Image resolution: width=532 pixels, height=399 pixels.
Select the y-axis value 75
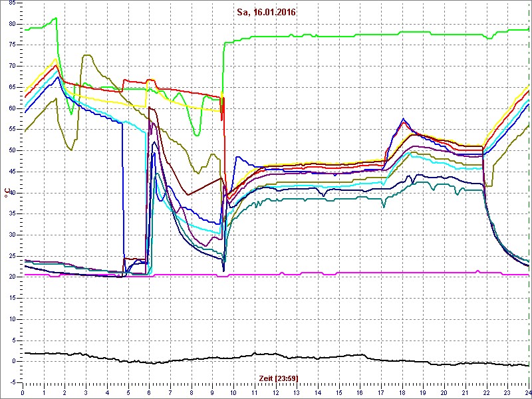(x=12, y=45)
